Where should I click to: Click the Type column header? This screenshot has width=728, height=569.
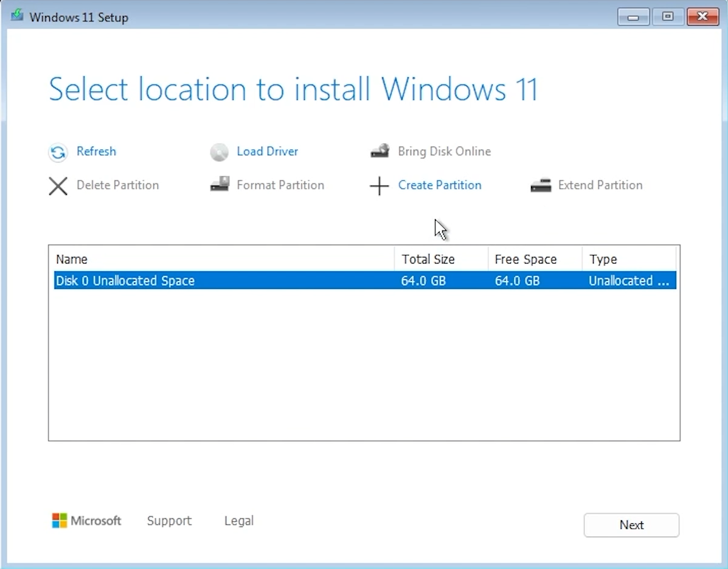(603, 259)
